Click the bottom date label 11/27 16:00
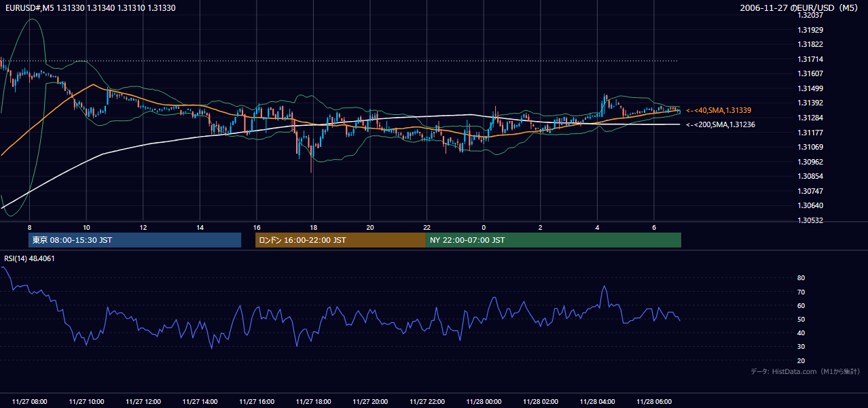This screenshot has width=868, height=408. 257,402
